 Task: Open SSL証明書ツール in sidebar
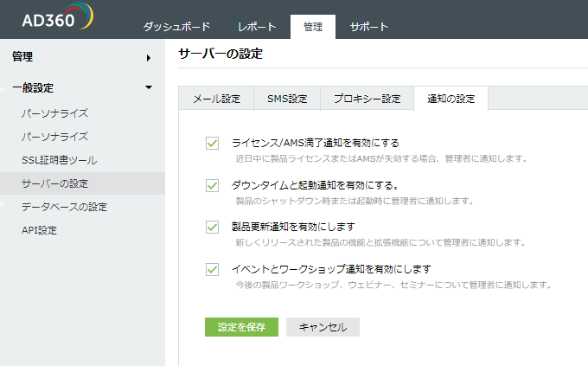pos(59,160)
